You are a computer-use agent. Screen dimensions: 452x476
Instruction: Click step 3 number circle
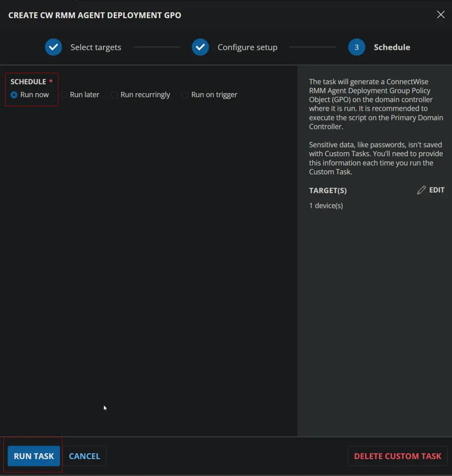pos(357,47)
